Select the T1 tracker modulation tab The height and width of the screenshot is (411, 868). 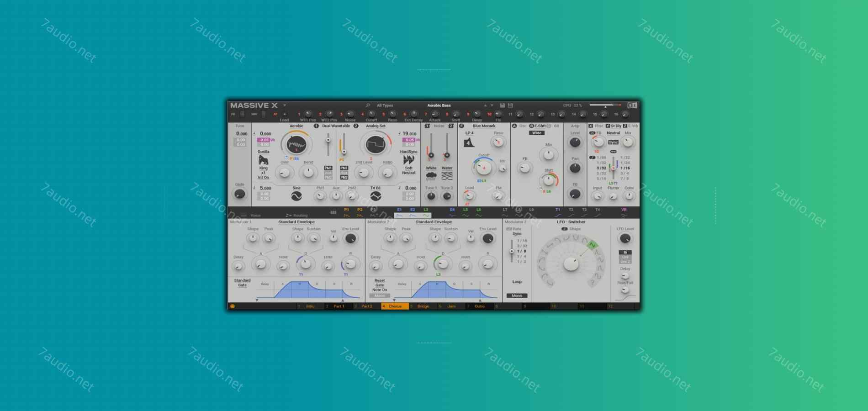coord(558,212)
